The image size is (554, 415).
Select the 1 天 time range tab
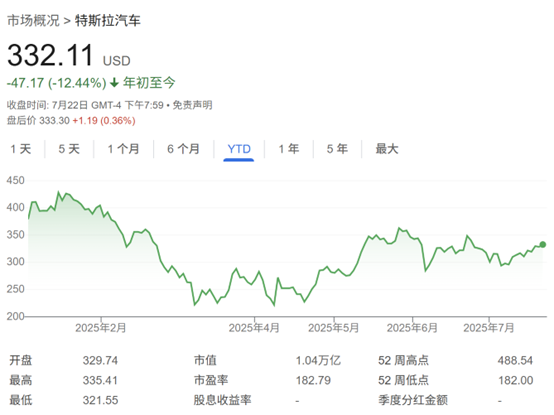point(21,149)
